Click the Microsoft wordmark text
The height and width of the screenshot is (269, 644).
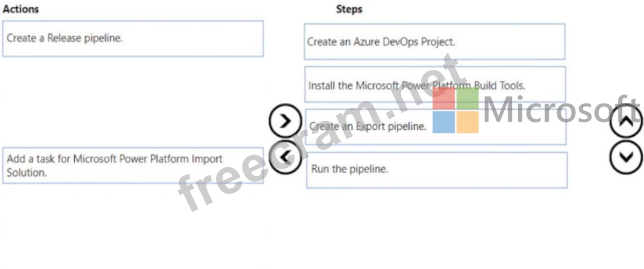[559, 110]
